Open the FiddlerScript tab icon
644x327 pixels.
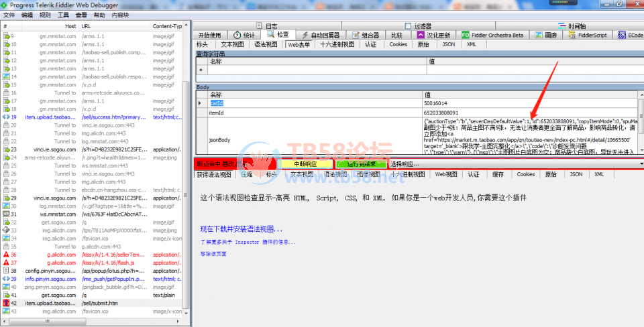tap(572, 36)
